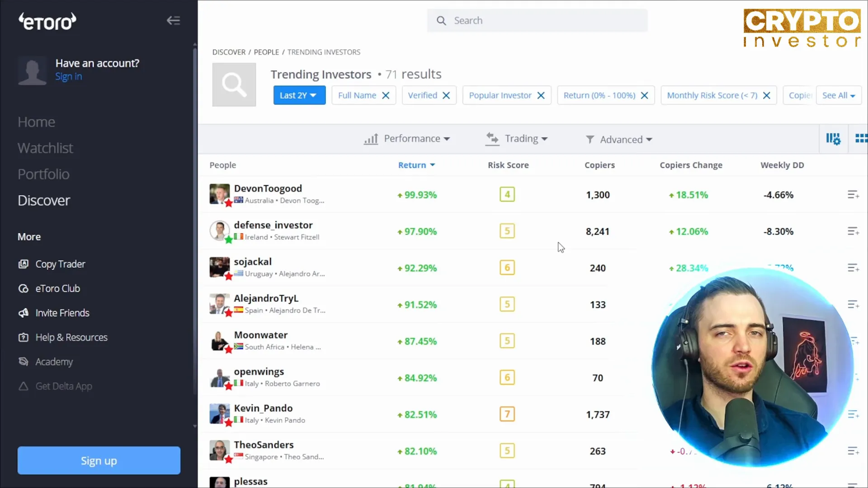The width and height of the screenshot is (868, 488).
Task: Add sojackal to watchlist icon
Action: click(x=853, y=268)
